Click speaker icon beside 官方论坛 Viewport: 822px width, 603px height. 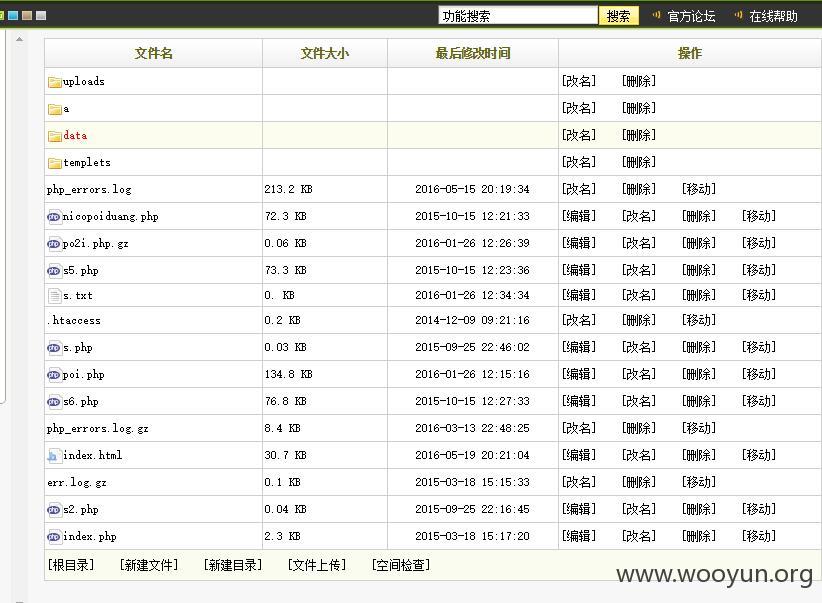coord(656,15)
